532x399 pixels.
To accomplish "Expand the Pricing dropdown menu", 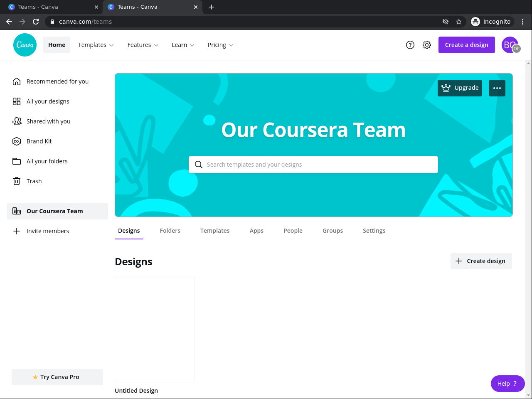I will [x=220, y=45].
